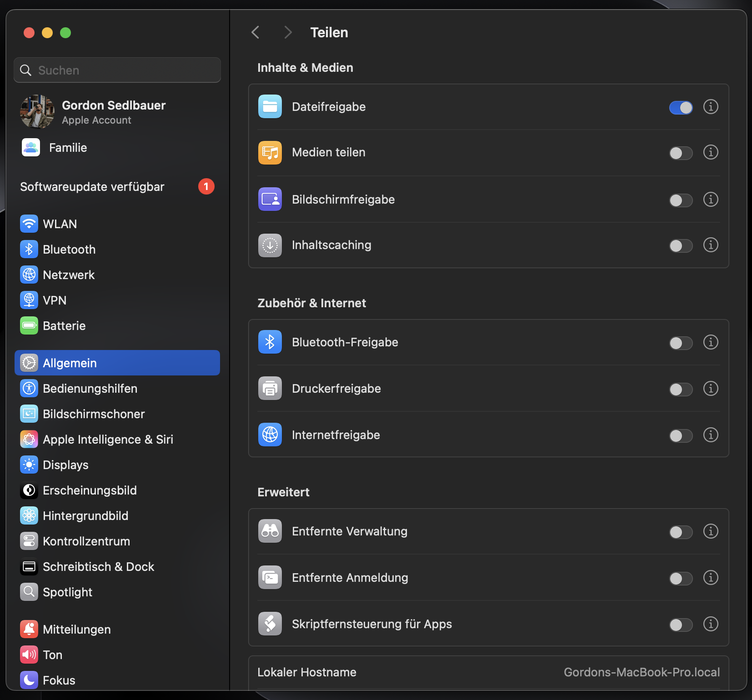Screen dimensions: 752x700
Task: Open the Netzwerk globe icon
Action: click(x=29, y=275)
